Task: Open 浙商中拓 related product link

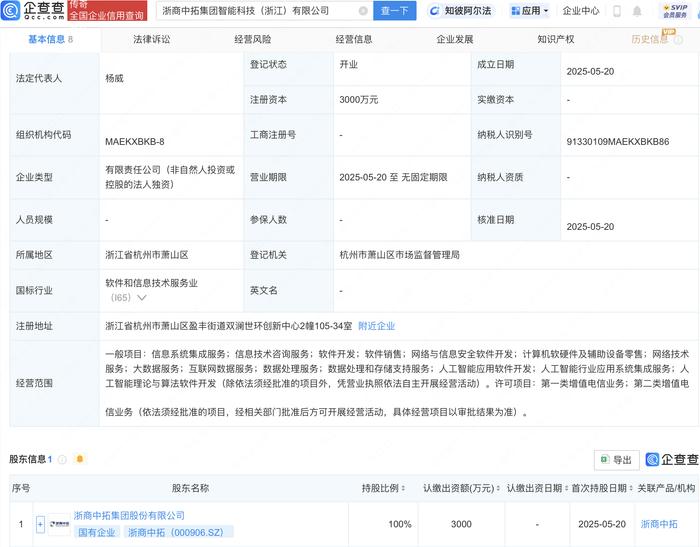Action: coord(659,524)
